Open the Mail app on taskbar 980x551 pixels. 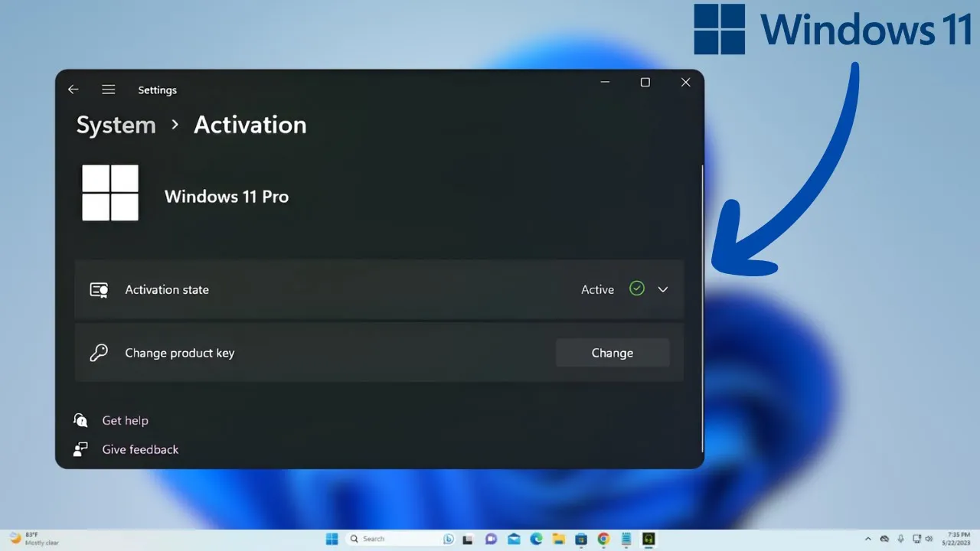click(514, 539)
